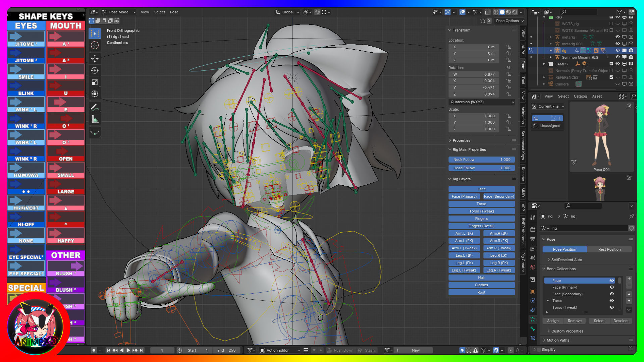Select the Transform tool

[95, 94]
